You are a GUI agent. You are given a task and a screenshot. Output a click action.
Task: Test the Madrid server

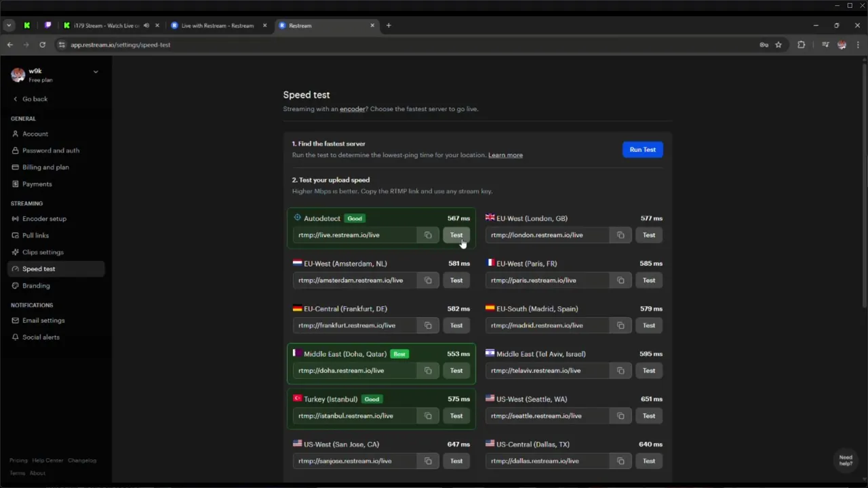(649, 325)
